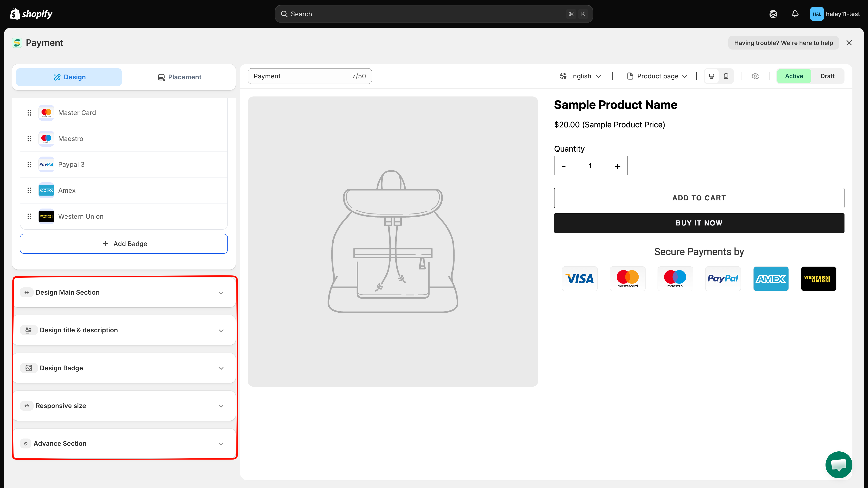Expand Design title & description

[124, 330]
